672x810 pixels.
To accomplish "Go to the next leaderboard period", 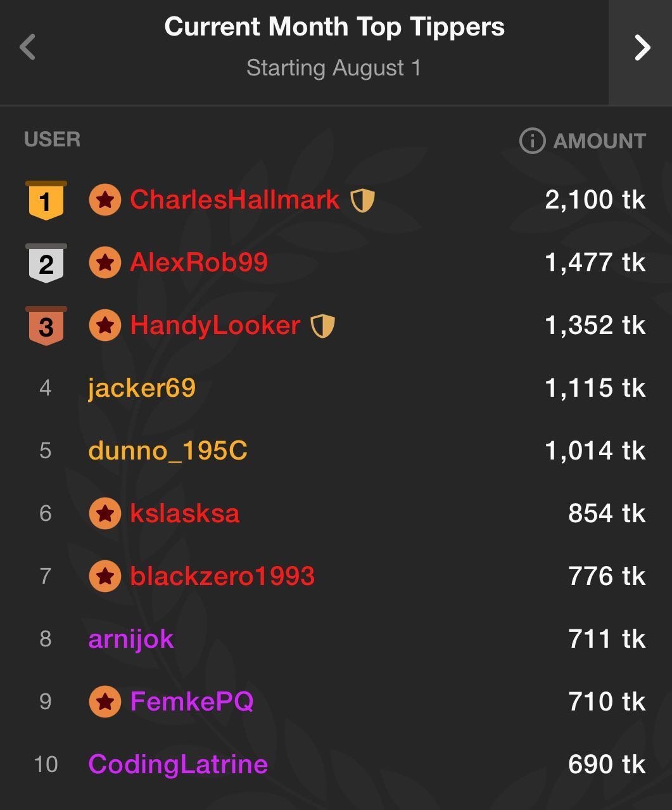I will (642, 48).
